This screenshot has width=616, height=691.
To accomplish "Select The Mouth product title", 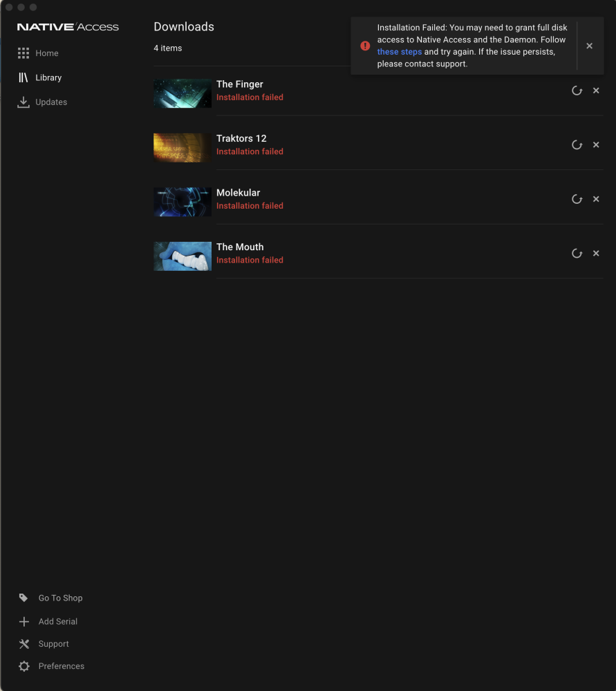I will coord(240,247).
